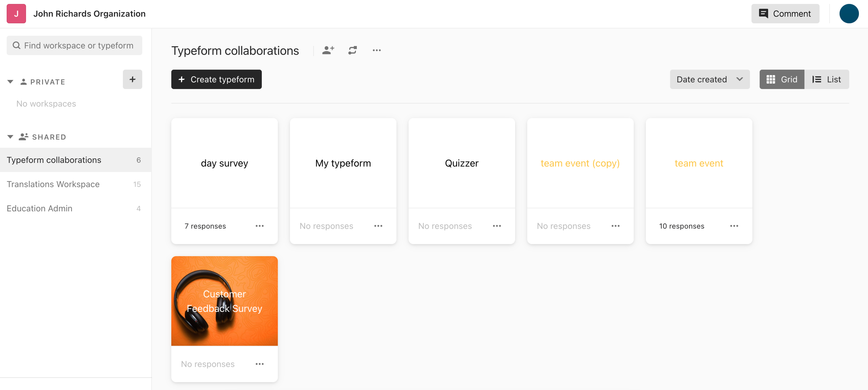
Task: Click the SHARED section label
Action: click(x=49, y=137)
